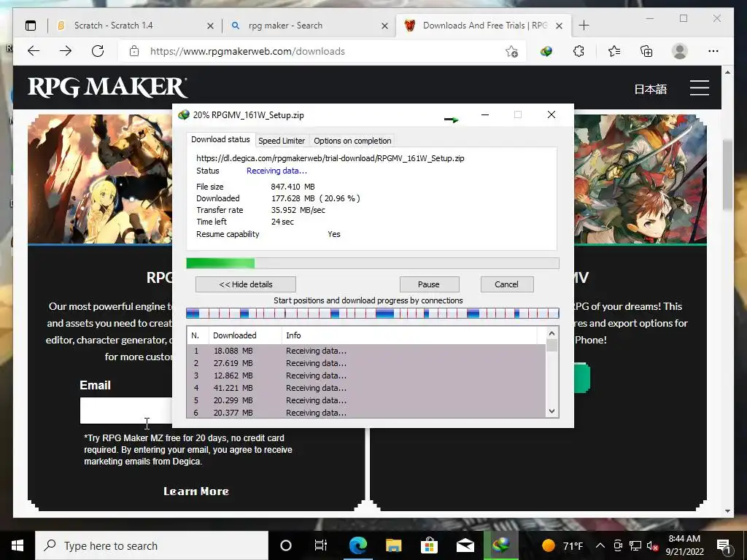Screen dimensions: 747x560
Task: Open the Edge profile avatar
Action: pos(680,51)
